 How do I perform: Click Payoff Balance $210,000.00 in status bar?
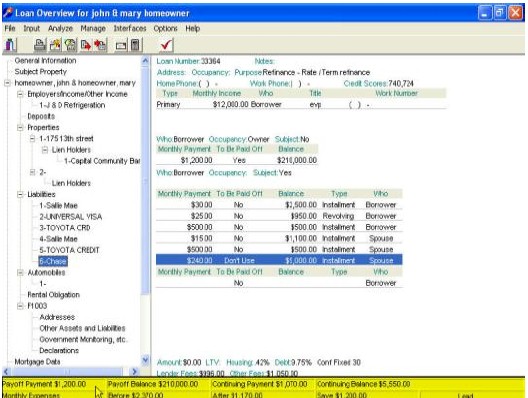click(x=153, y=384)
